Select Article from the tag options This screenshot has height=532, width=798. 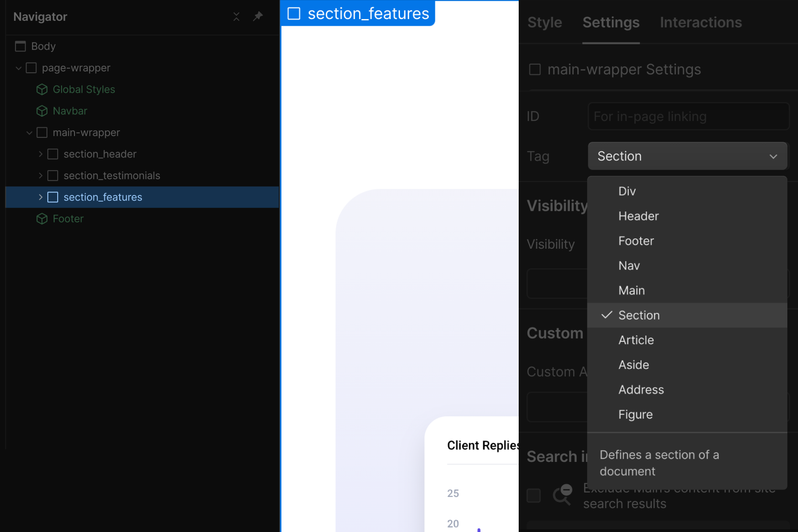pos(636,340)
